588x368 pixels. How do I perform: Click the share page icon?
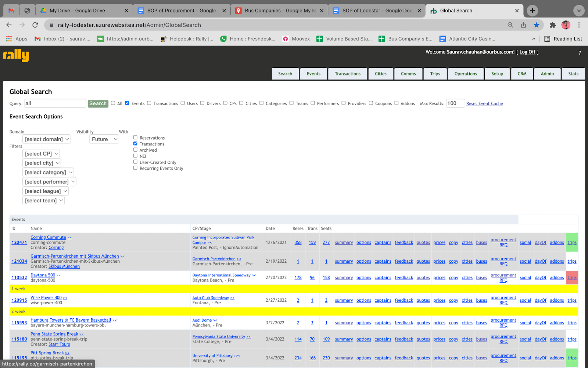[523, 25]
